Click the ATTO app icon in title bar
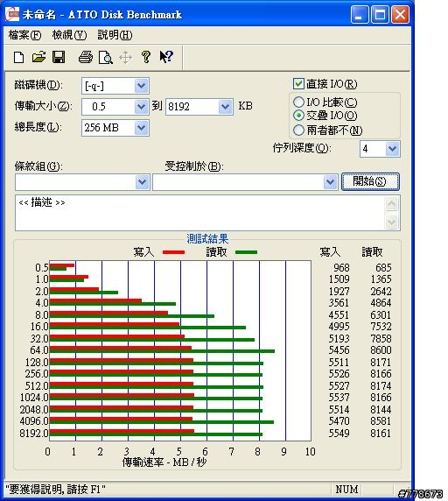The height and width of the screenshot is (501, 448). [12, 14]
